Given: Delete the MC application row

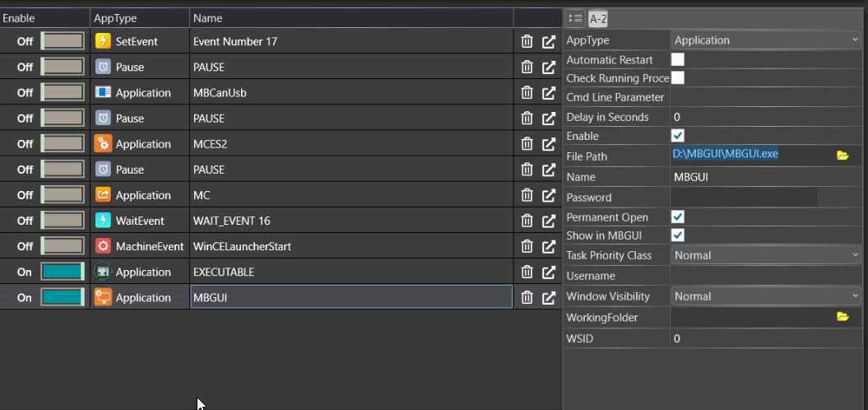Looking at the screenshot, I should point(527,195).
